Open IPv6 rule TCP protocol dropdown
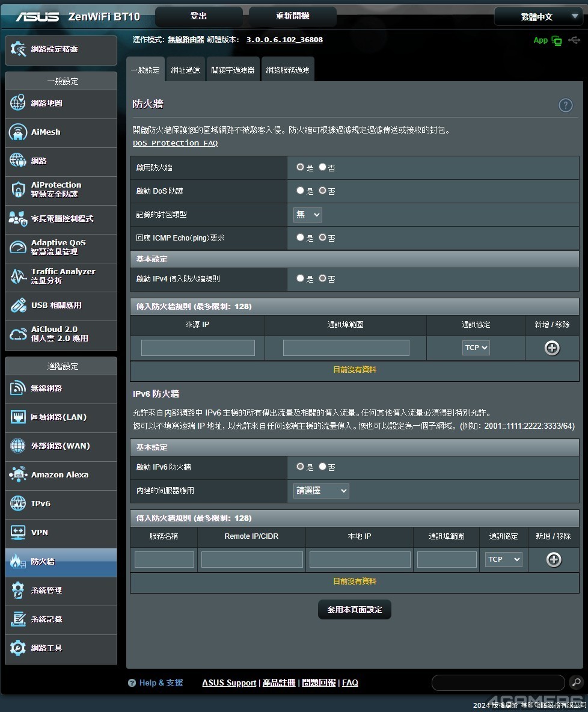588x712 pixels. click(x=504, y=559)
